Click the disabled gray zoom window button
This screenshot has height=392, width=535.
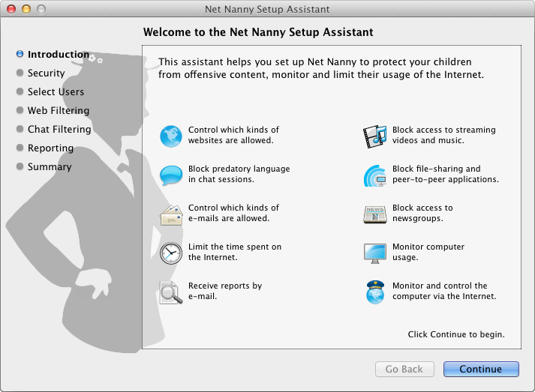click(x=41, y=9)
